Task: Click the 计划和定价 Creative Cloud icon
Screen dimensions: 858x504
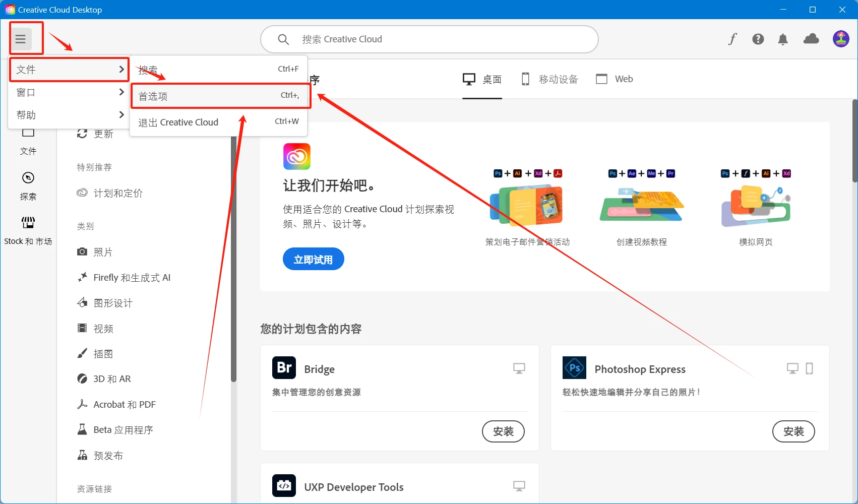Action: pos(82,193)
